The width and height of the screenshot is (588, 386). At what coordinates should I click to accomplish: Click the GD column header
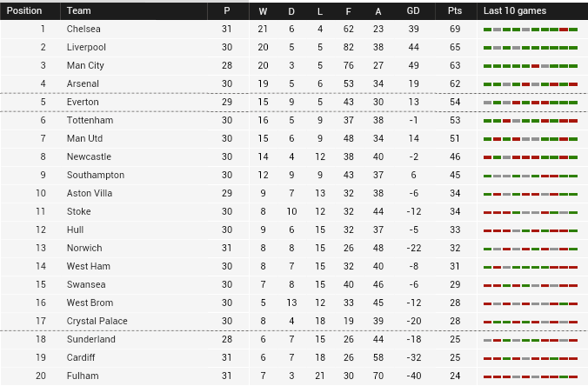413,11
